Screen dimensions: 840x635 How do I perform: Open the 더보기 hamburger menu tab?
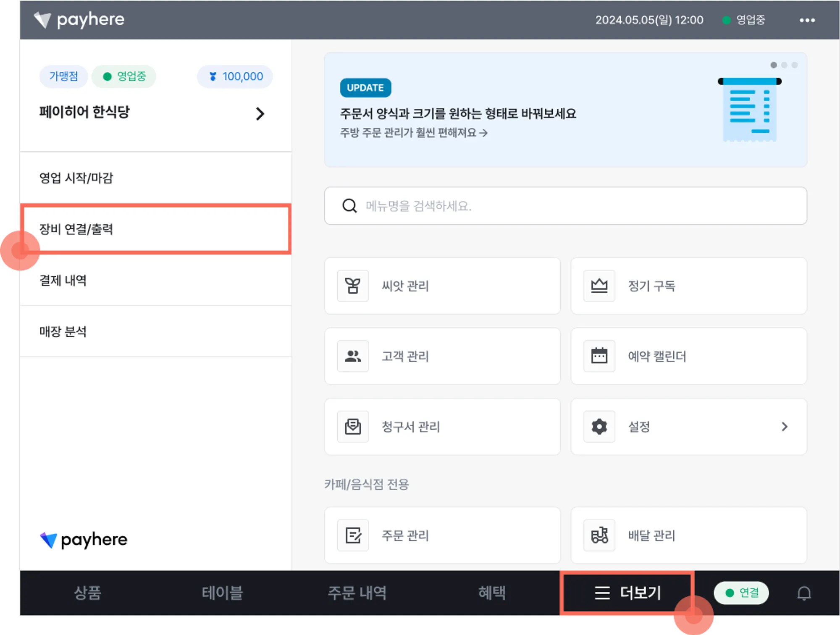pyautogui.click(x=627, y=593)
